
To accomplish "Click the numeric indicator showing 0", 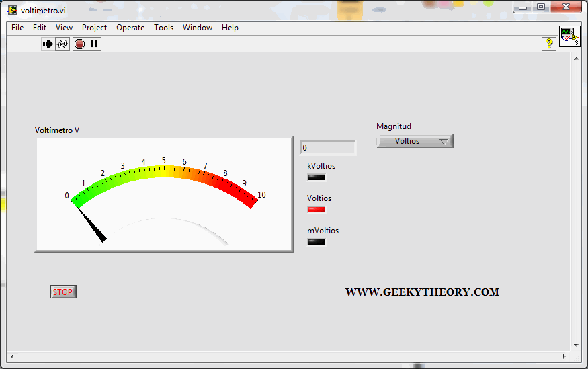I will [x=328, y=148].
